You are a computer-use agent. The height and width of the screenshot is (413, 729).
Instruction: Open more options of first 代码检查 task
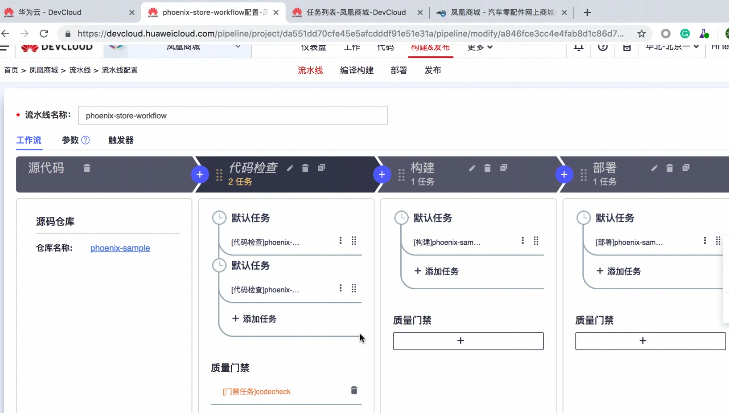point(340,240)
